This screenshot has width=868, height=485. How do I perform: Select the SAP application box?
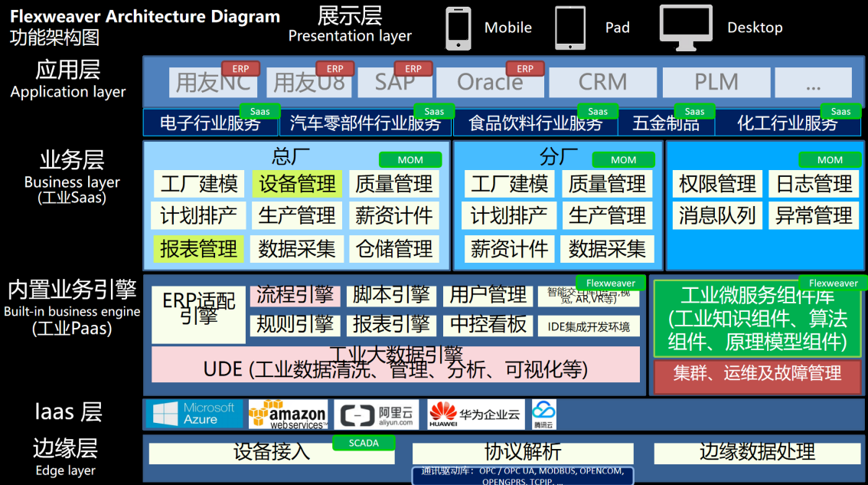click(395, 83)
